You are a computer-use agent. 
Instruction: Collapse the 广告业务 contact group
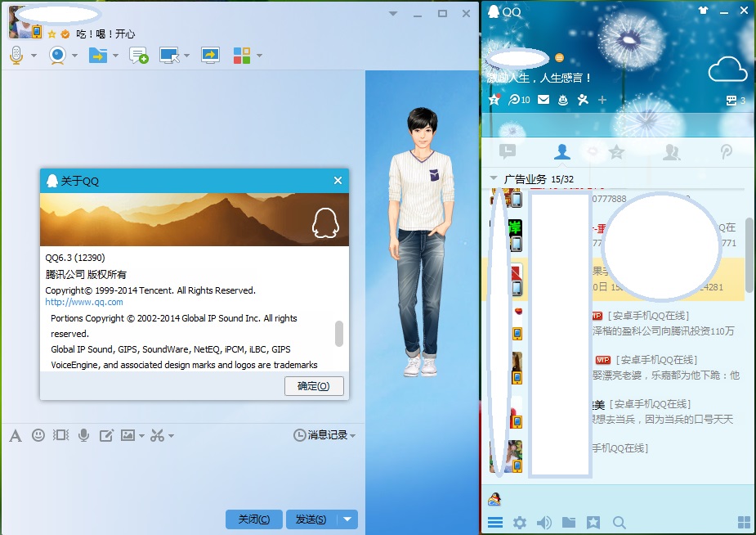494,178
